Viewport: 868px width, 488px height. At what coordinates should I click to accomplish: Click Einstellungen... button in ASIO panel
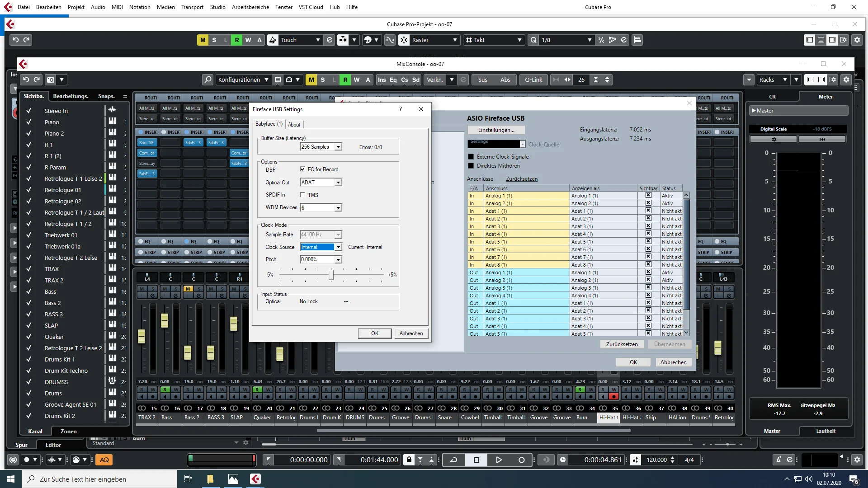pos(496,130)
